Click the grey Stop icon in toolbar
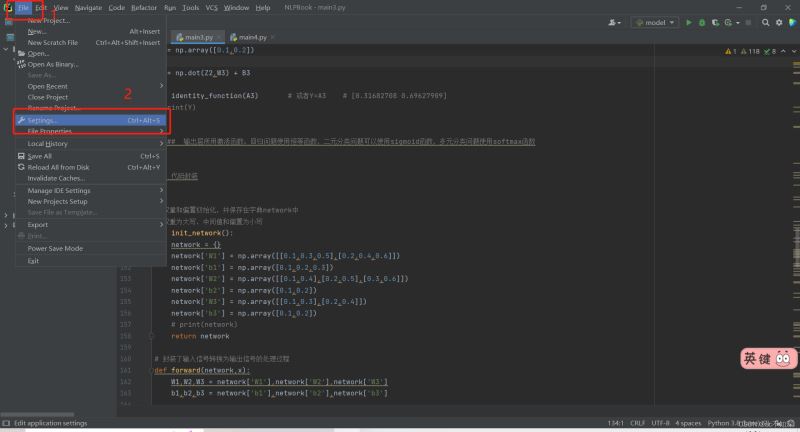This screenshot has width=800, height=432. click(748, 22)
